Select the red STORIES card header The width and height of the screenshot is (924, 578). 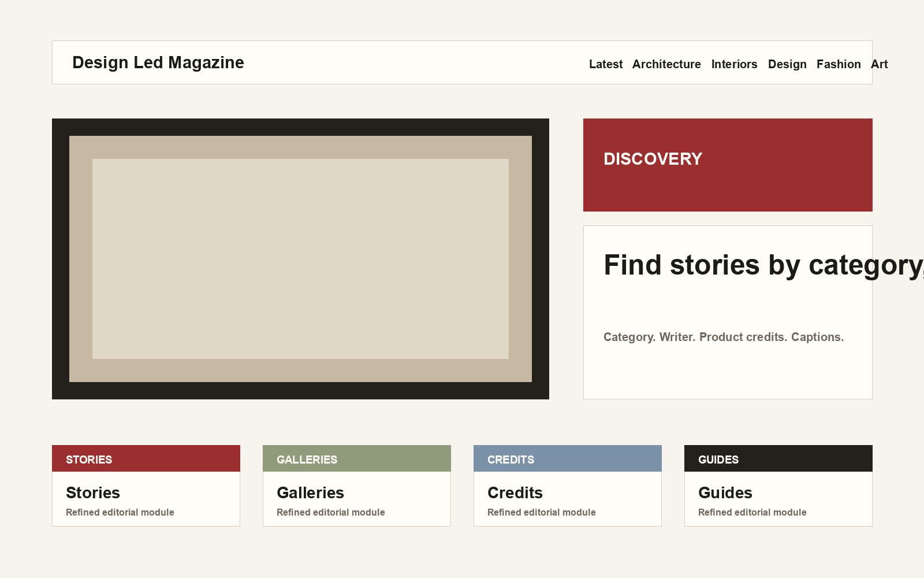pos(146,458)
